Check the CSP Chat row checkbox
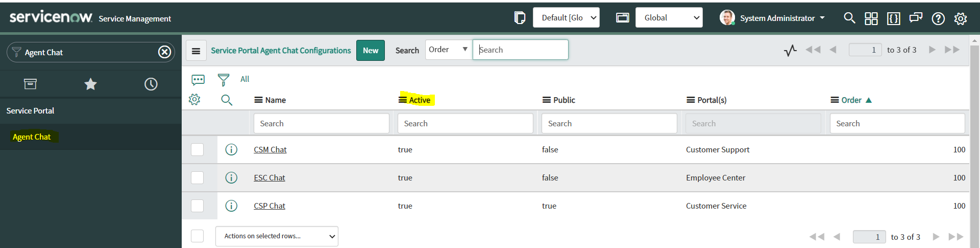Viewport: 980px width, 248px height. click(197, 206)
